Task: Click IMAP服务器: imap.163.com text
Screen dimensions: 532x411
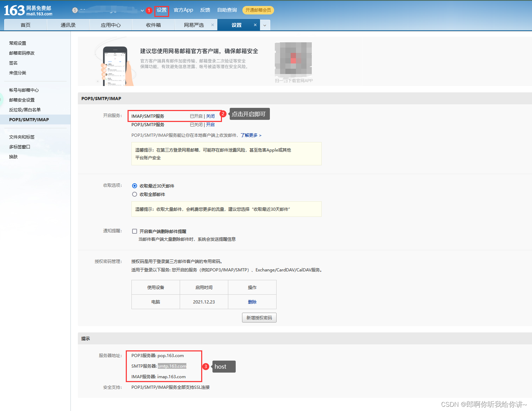Action: [x=159, y=377]
